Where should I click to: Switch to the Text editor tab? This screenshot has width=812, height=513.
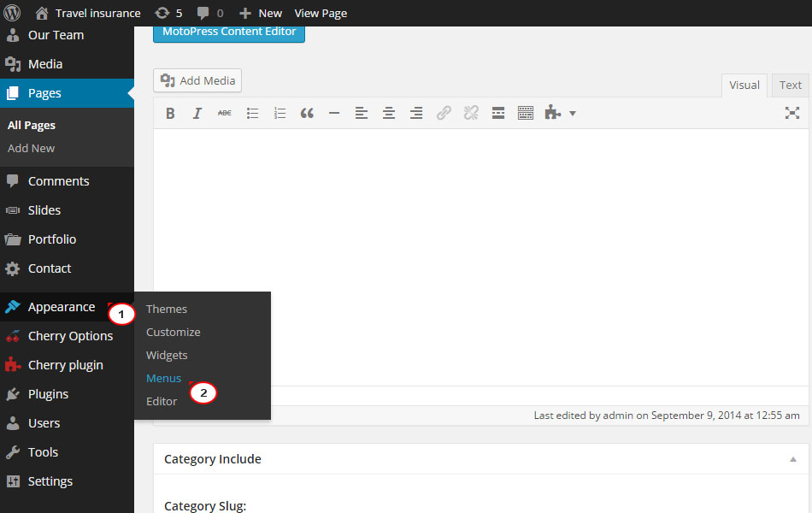[791, 85]
